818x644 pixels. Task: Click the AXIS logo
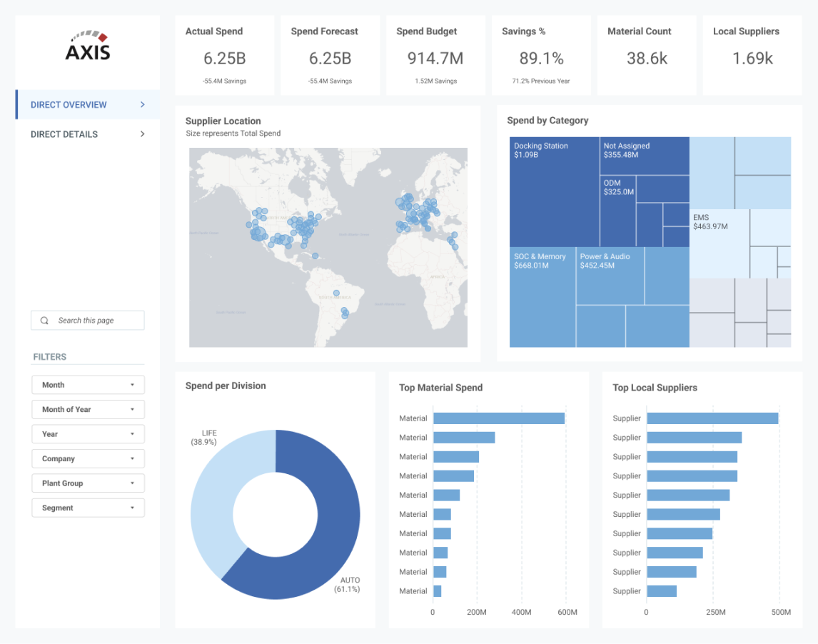pos(88,46)
